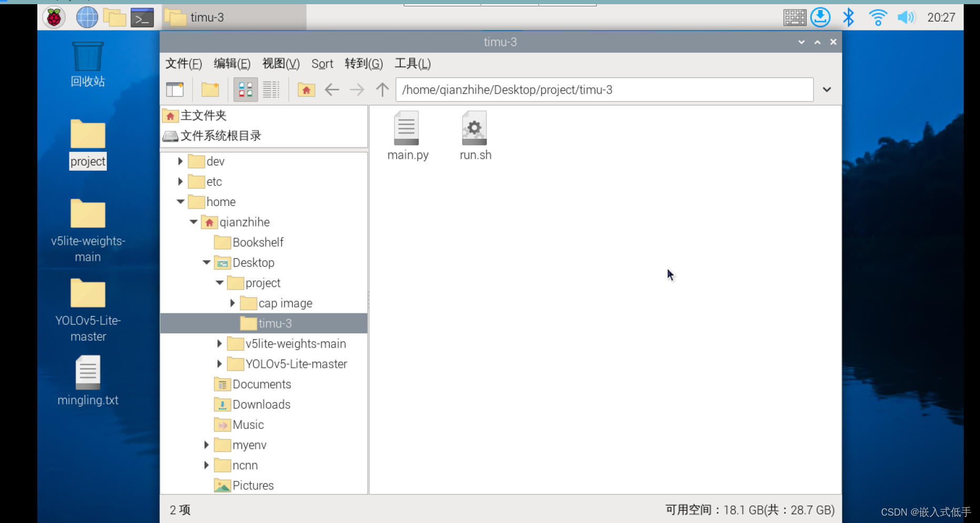
Task: Click the timu-3 taskbar window button
Action: pyautogui.click(x=234, y=17)
